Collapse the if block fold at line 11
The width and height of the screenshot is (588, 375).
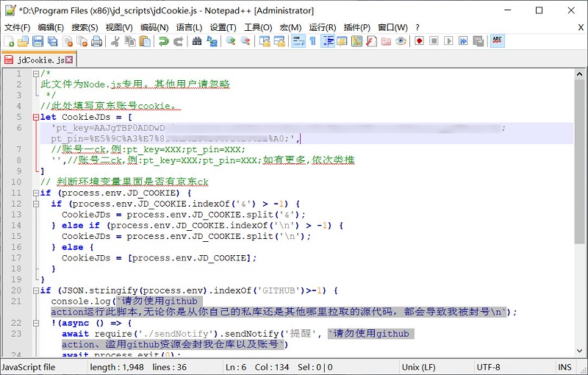click(x=35, y=193)
